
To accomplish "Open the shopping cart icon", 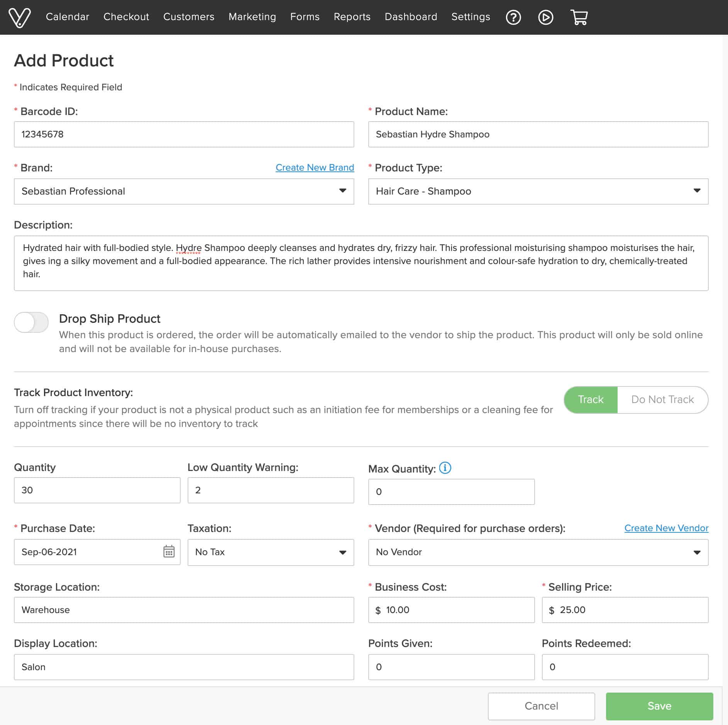I will 579,17.
